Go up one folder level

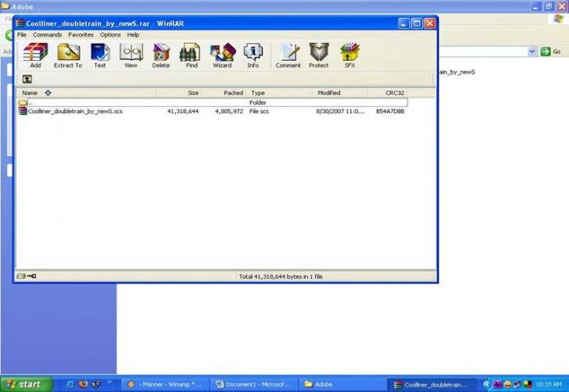27,79
